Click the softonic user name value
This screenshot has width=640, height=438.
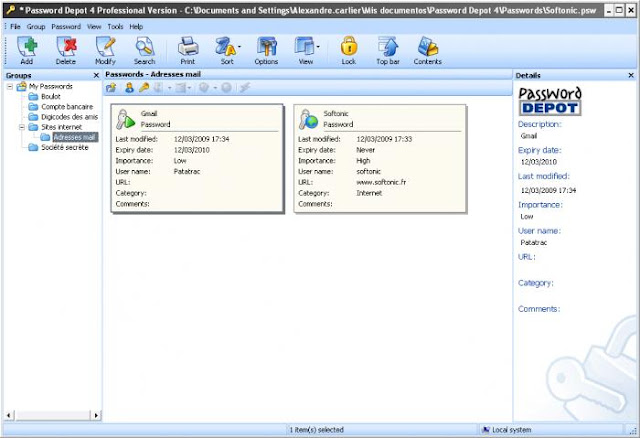click(369, 172)
